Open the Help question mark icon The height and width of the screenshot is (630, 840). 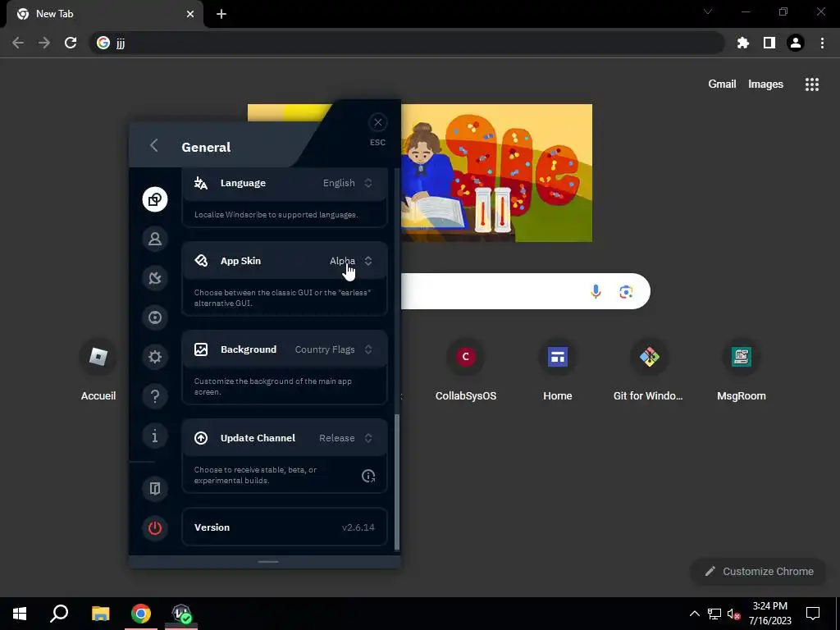click(155, 396)
